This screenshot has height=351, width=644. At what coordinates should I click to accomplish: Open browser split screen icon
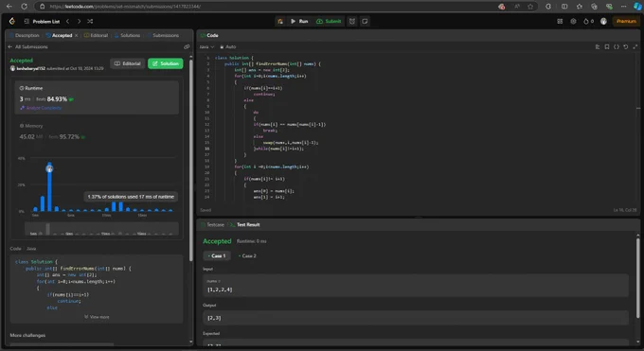coord(564,7)
